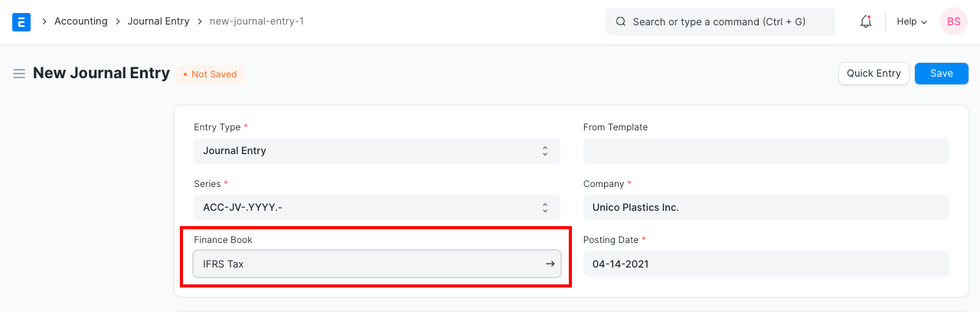
Task: Navigate to the Journal Entry breadcrumb
Action: pyautogui.click(x=158, y=21)
